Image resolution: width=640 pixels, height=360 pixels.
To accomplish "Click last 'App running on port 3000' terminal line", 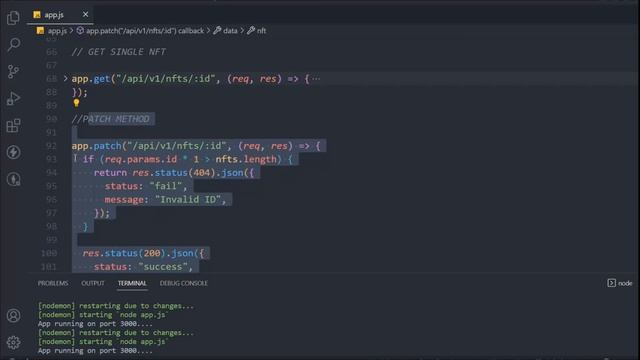I will (x=95, y=351).
